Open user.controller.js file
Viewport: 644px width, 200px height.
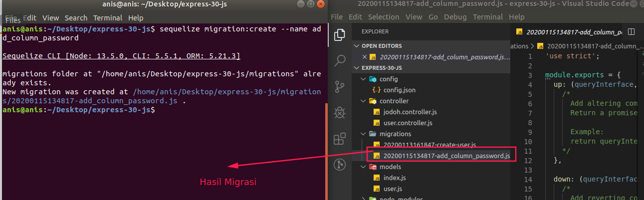coord(408,123)
